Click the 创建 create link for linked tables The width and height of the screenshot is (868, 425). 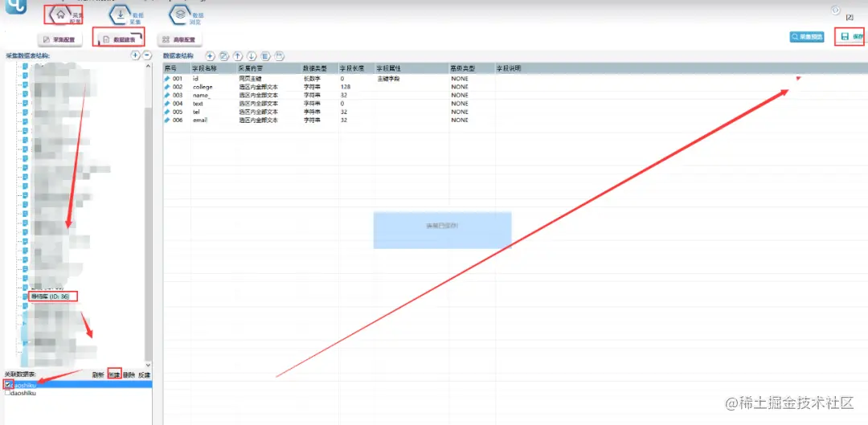click(114, 374)
